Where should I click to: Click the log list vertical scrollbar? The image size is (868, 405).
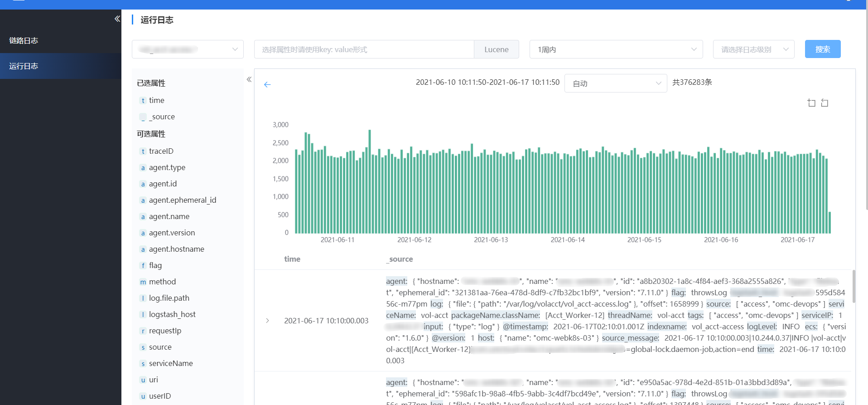tap(854, 286)
